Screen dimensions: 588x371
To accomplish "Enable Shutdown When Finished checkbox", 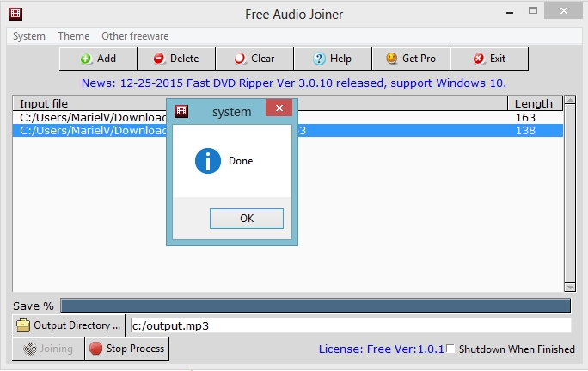I will click(x=450, y=349).
